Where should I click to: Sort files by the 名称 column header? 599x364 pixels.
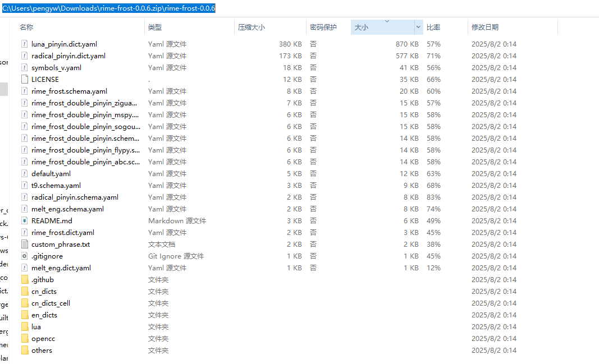(x=26, y=27)
